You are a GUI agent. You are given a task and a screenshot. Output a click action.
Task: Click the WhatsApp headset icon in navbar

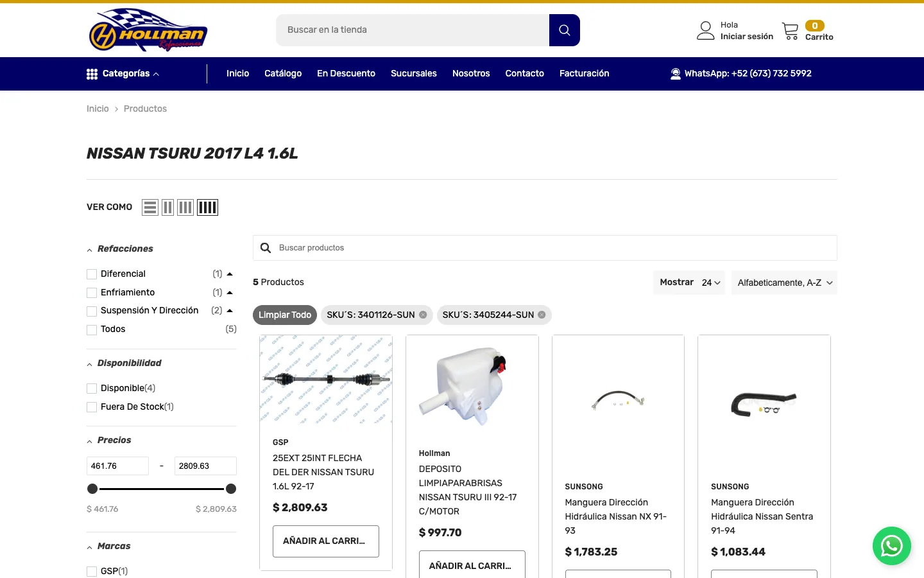pyautogui.click(x=676, y=74)
